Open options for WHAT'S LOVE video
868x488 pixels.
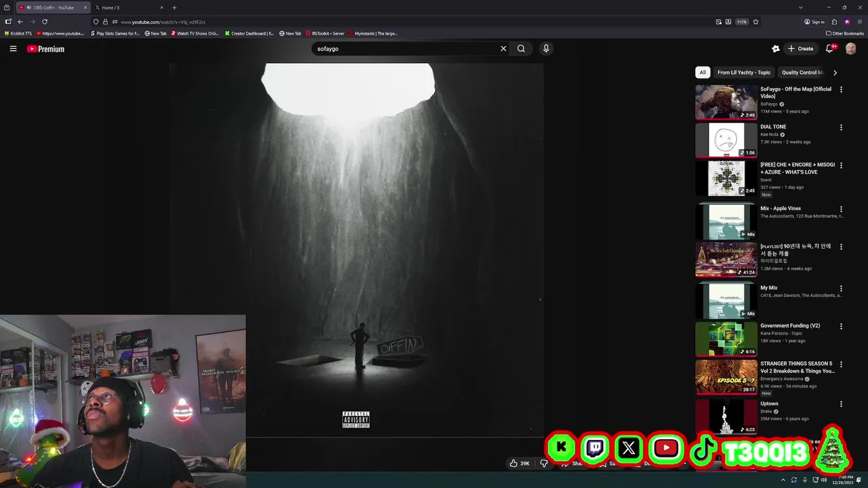841,165
